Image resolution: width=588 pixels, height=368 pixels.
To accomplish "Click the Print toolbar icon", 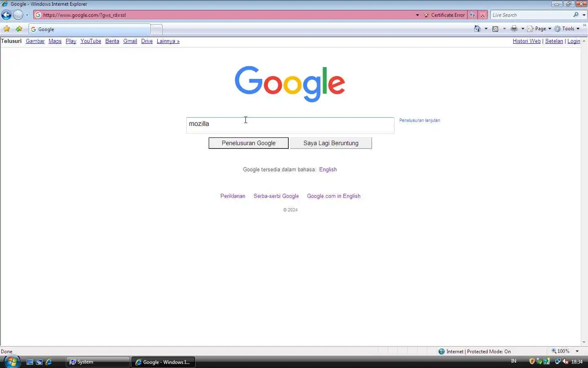I will (514, 29).
